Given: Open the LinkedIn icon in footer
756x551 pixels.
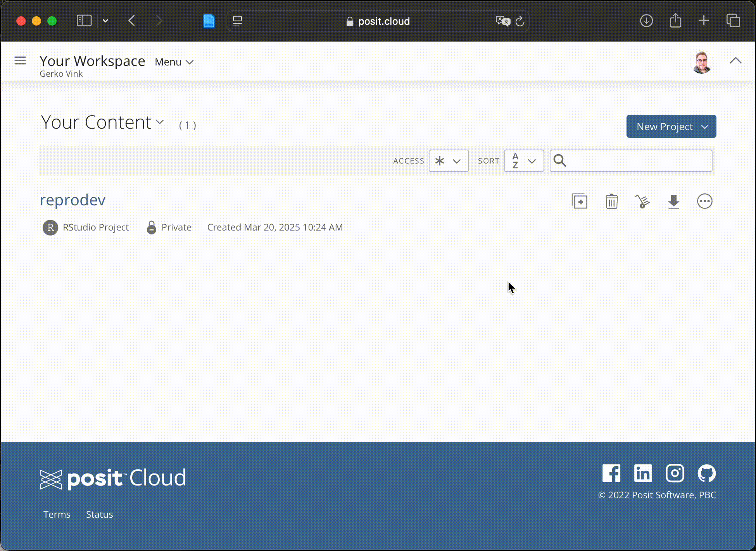Looking at the screenshot, I should click(x=643, y=473).
